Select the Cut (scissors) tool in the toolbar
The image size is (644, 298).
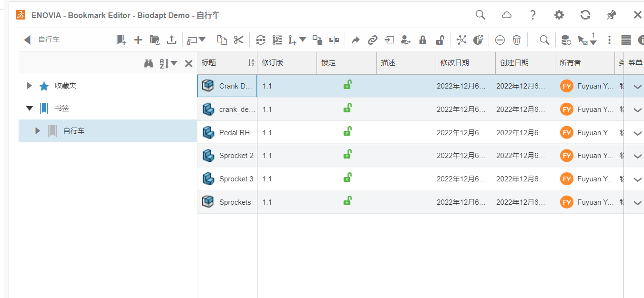238,40
